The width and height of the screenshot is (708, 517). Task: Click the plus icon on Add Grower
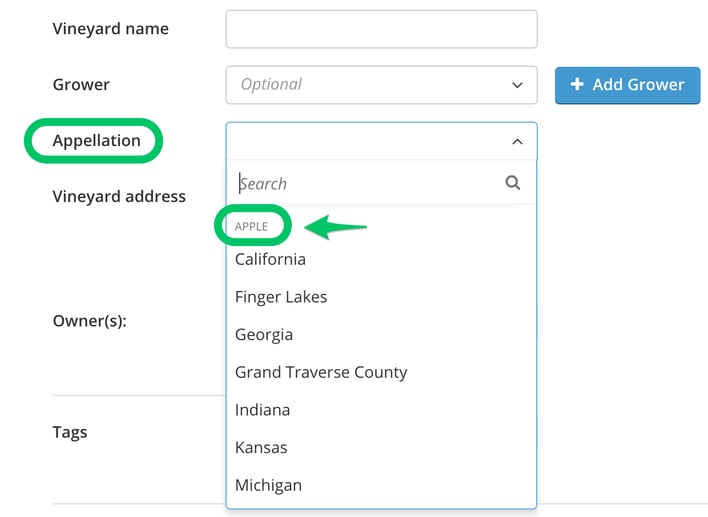[577, 84]
